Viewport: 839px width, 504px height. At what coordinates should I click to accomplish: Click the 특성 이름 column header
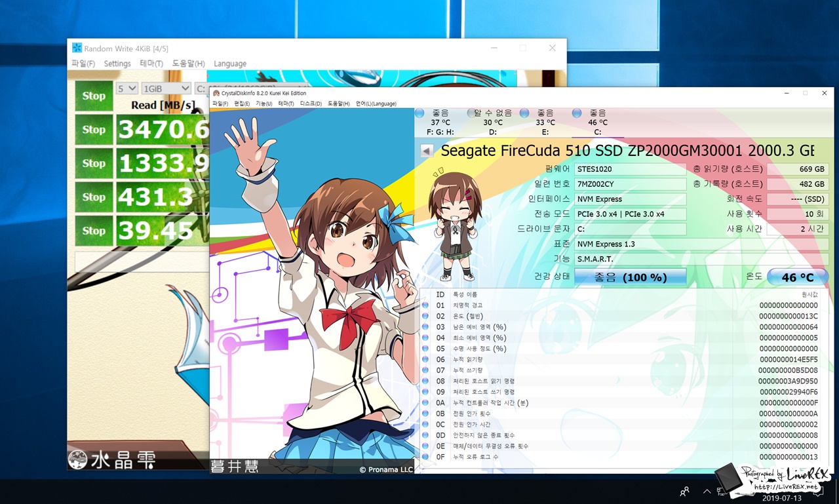click(x=465, y=295)
